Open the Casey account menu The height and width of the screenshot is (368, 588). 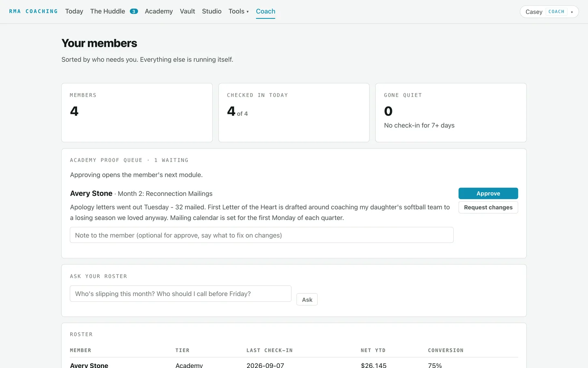coord(549,12)
